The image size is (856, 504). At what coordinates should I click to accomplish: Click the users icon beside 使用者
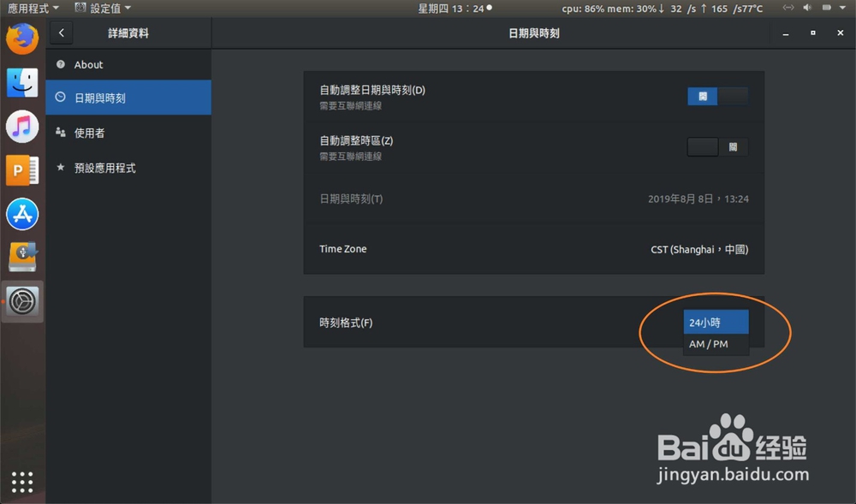coord(61,132)
